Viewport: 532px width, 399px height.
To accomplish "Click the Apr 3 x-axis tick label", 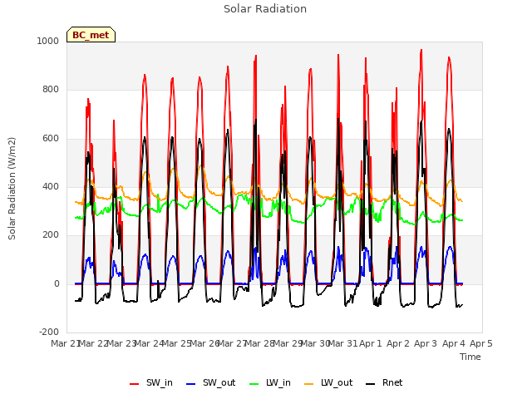I will tap(426, 343).
